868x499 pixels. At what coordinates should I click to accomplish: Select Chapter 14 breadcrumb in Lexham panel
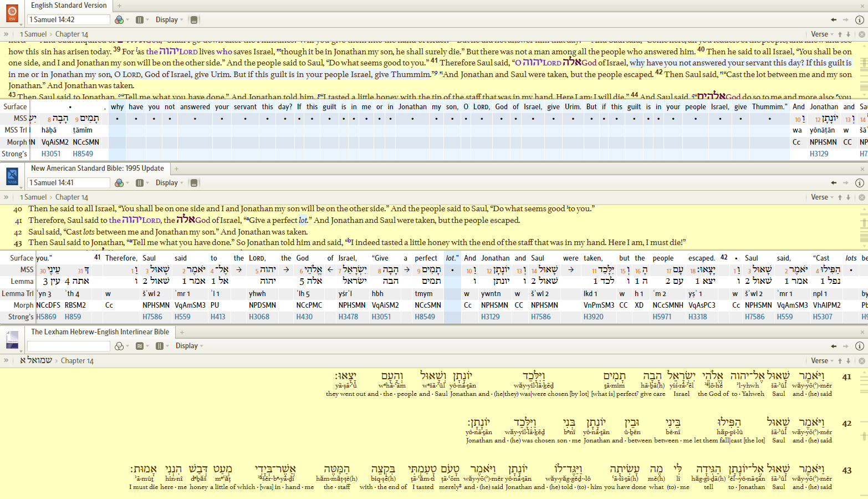(x=77, y=361)
